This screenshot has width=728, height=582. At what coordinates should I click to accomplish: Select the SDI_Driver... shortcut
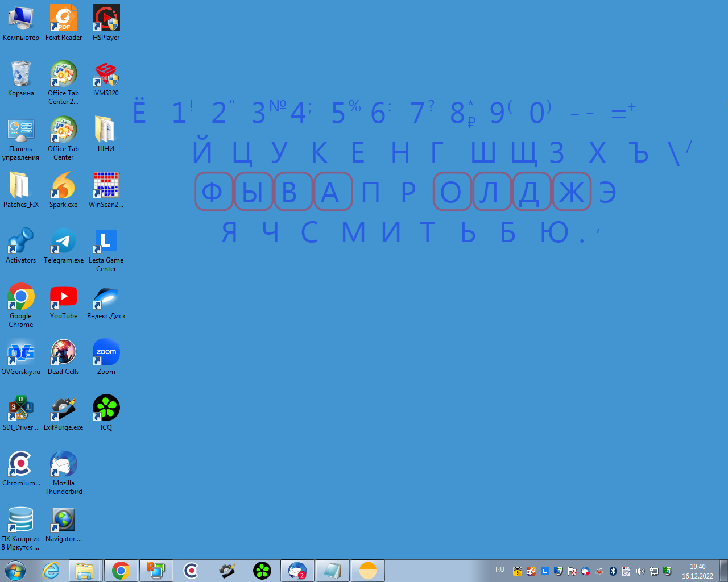click(x=21, y=413)
